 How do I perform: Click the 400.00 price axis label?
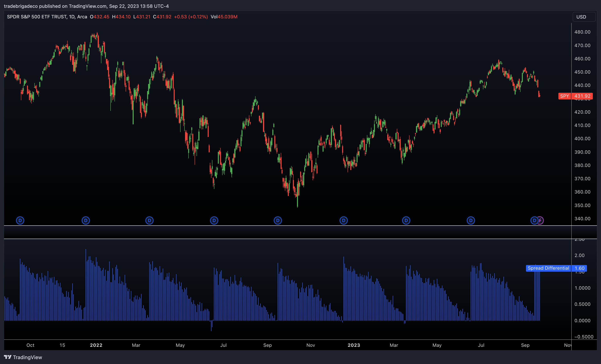point(582,138)
